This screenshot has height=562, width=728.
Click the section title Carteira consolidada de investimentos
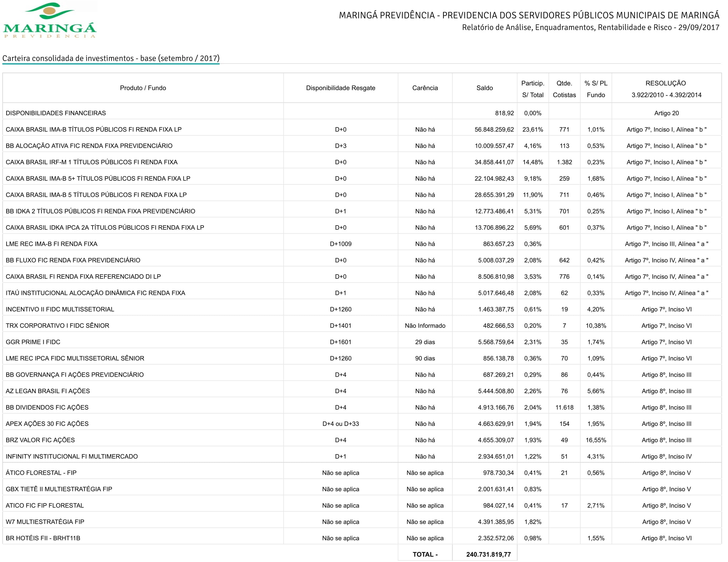[111, 58]
